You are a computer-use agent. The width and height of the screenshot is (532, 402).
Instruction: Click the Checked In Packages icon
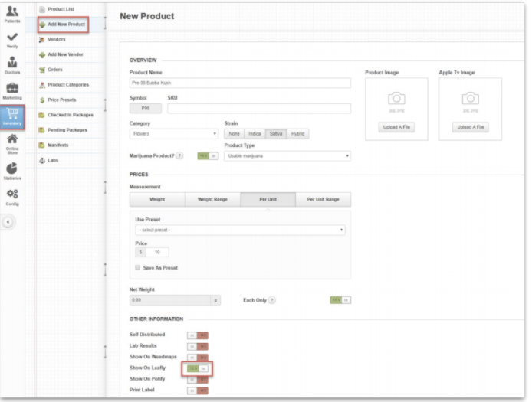[42, 116]
